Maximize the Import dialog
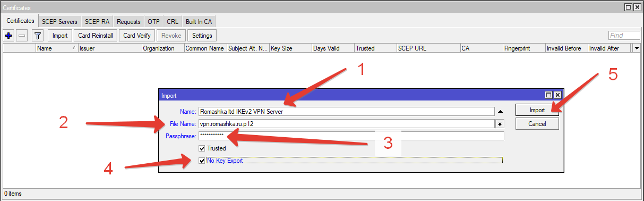The width and height of the screenshot is (644, 201). click(549, 95)
